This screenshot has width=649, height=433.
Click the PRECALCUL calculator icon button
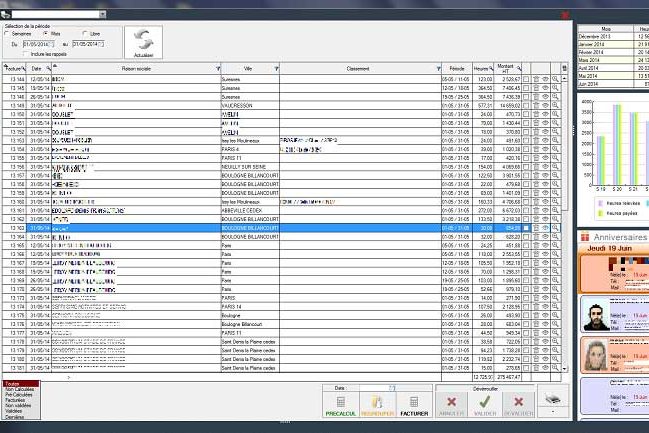[x=342, y=402]
